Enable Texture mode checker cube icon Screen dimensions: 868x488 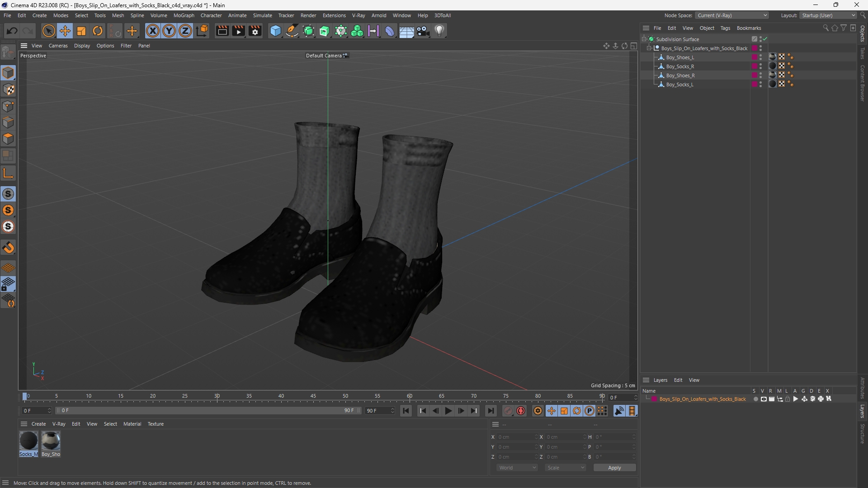point(8,89)
